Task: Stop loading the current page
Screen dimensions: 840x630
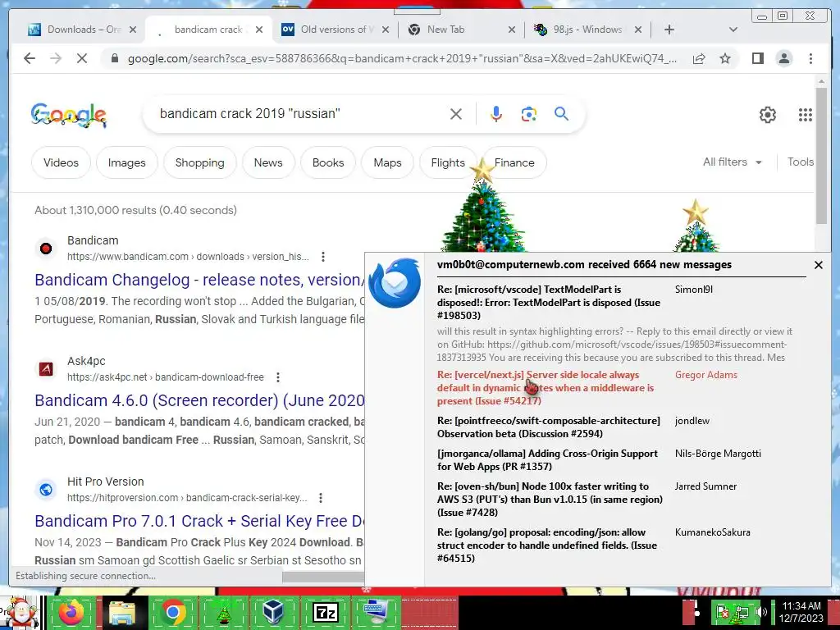Action: [x=82, y=58]
